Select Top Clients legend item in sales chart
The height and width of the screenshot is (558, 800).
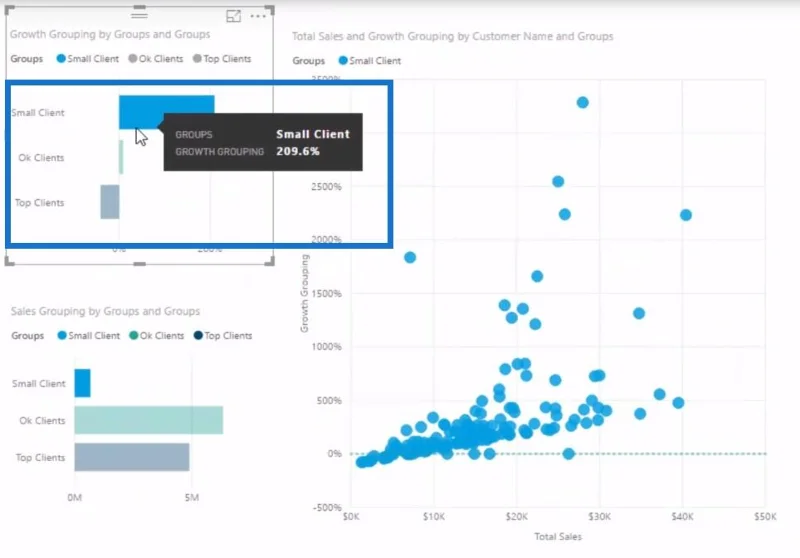click(223, 336)
